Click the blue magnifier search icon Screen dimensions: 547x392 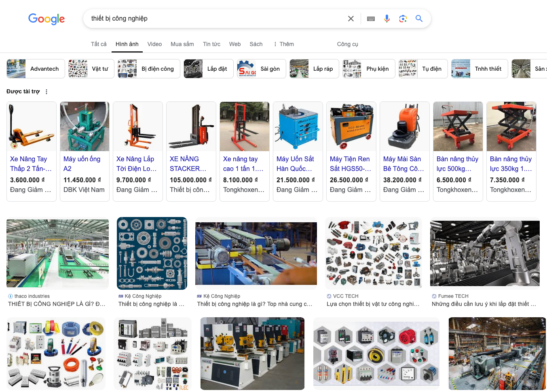point(419,19)
